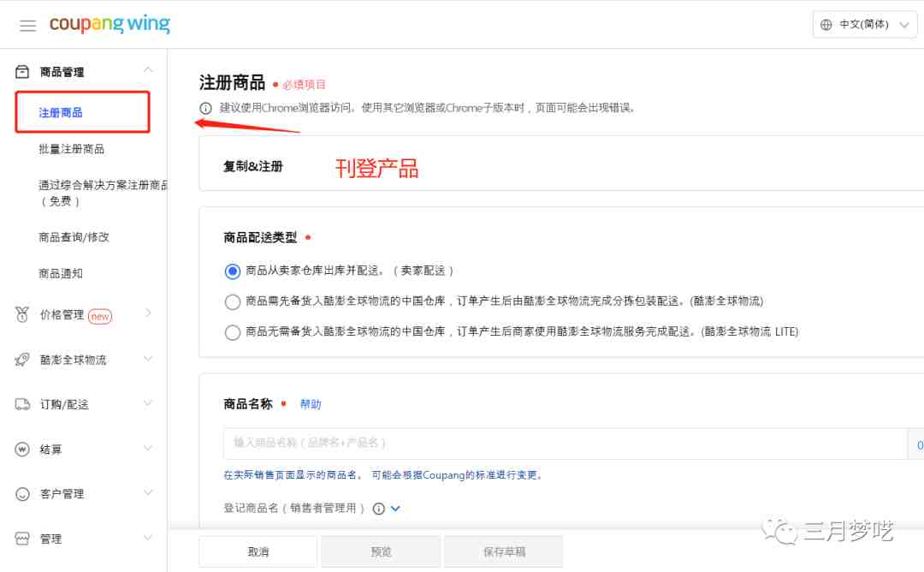The image size is (924, 572).
Task: Click the 管理 store icon
Action: tap(22, 539)
